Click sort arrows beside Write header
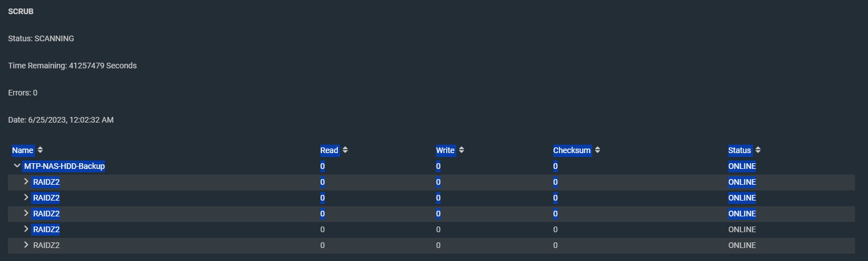The image size is (868, 261). coord(461,150)
